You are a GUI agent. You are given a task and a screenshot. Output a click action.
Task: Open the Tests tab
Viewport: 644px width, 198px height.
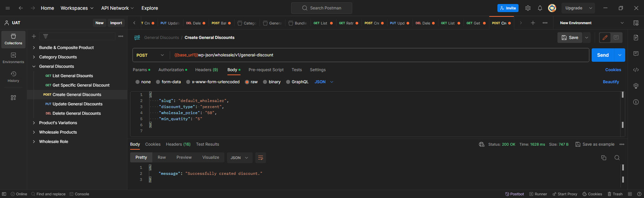coord(297,70)
